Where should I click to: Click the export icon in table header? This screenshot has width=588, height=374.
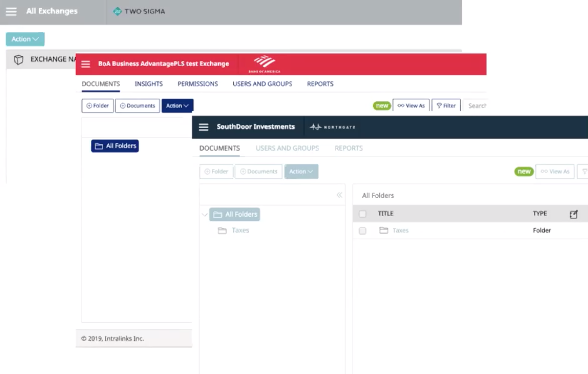point(574,214)
